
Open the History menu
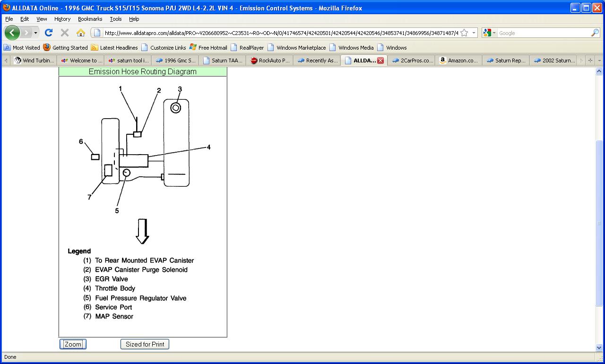pyautogui.click(x=62, y=19)
